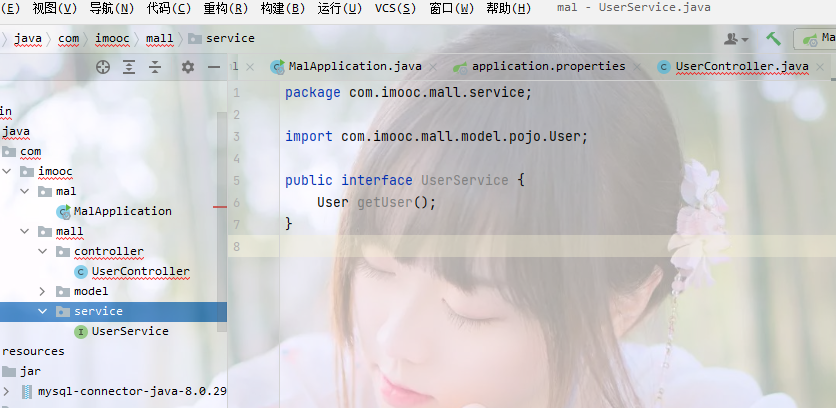The height and width of the screenshot is (408, 836).
Task: Collapse the imooc folder in tree
Action: click(x=6, y=171)
